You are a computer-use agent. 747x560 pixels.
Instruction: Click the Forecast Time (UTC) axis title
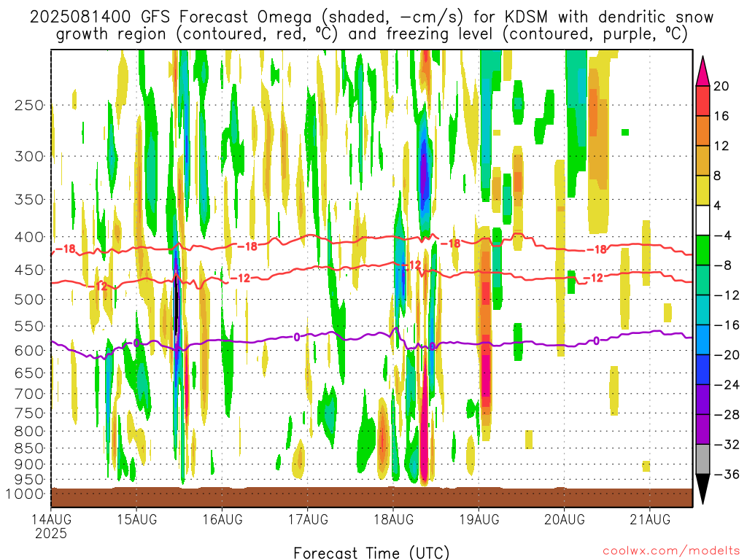371,553
